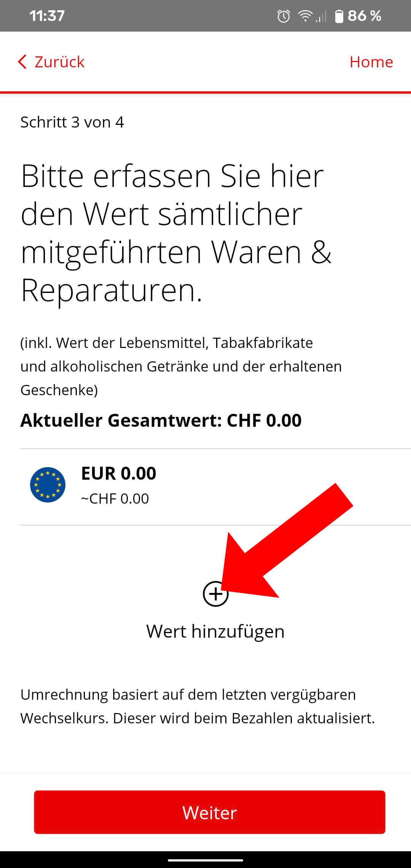Viewport: 411px width, 868px height.
Task: Tap the 11:37 clock in status bar
Action: coord(47,16)
